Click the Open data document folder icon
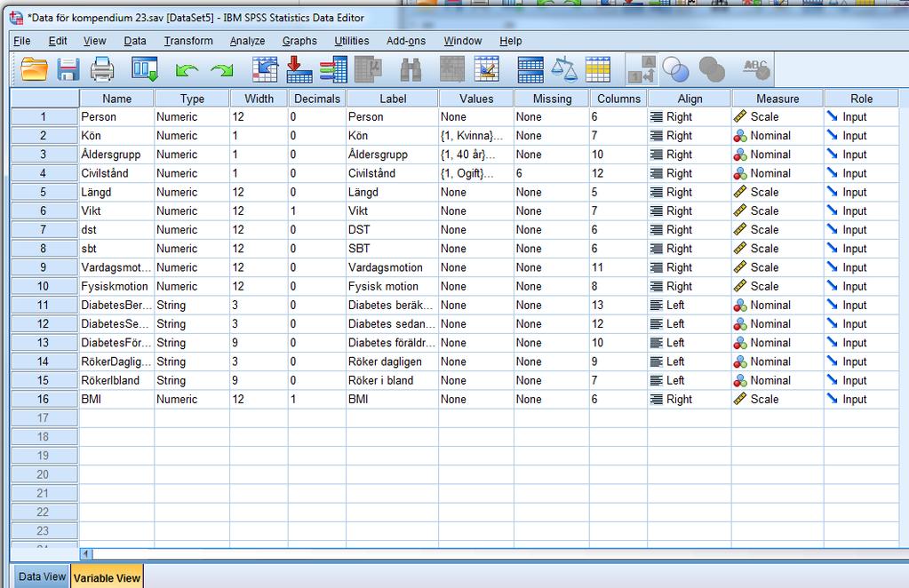 (34, 69)
